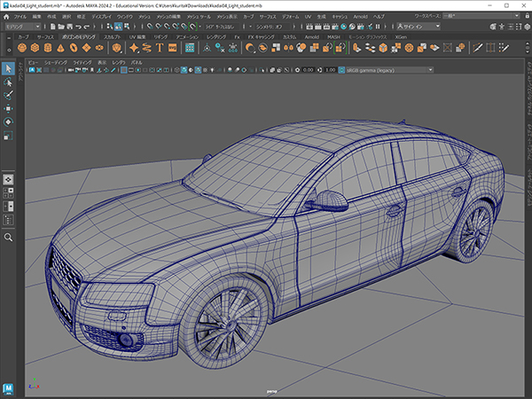Click the Extrude shelf icon
Image resolution: width=532 pixels, height=399 pixels.
coord(357,48)
